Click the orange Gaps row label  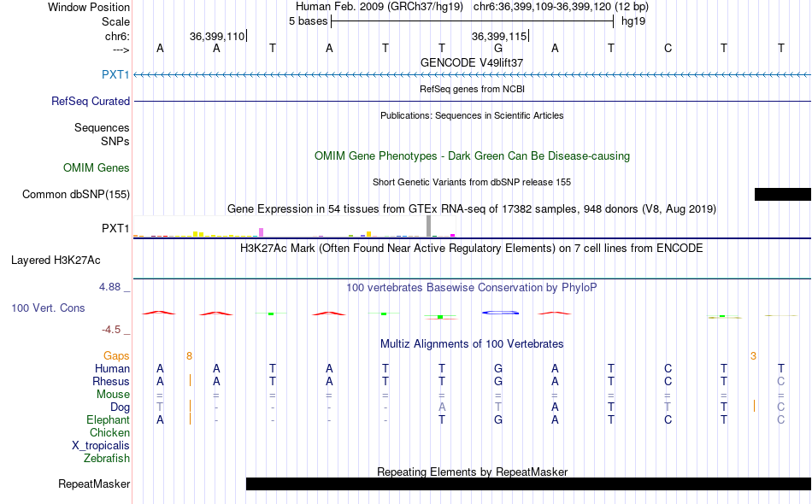[116, 355]
